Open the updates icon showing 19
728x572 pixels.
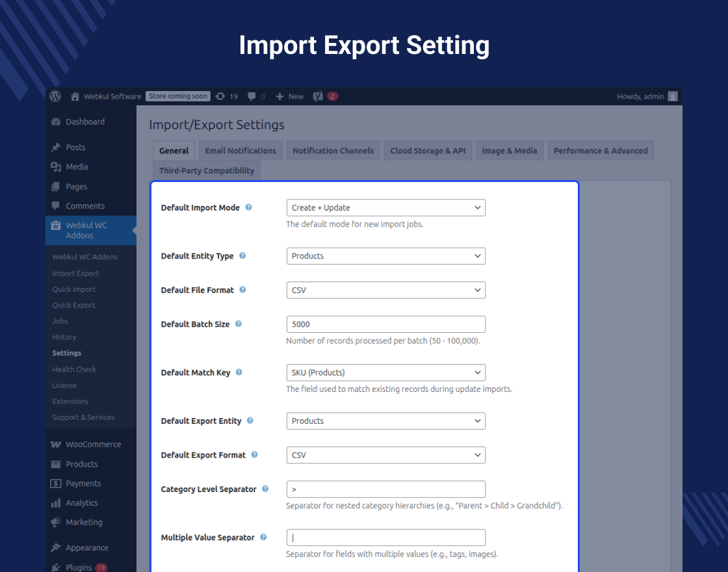[x=220, y=96]
